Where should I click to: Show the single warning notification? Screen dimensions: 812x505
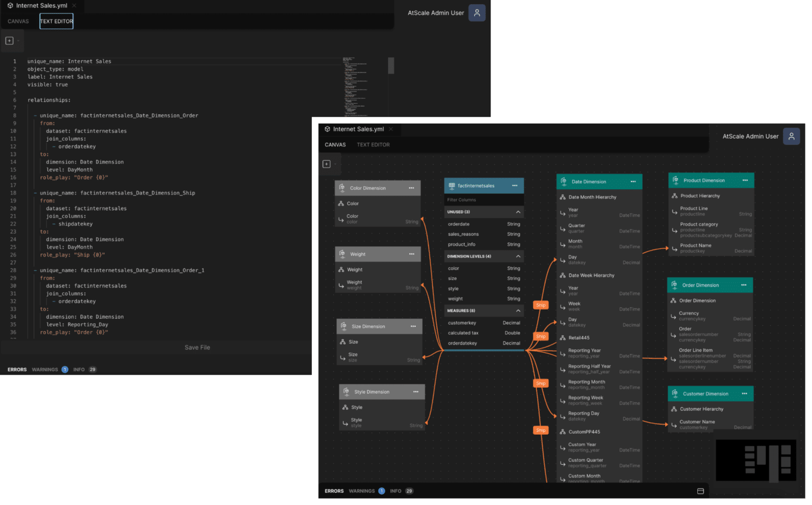(382, 491)
